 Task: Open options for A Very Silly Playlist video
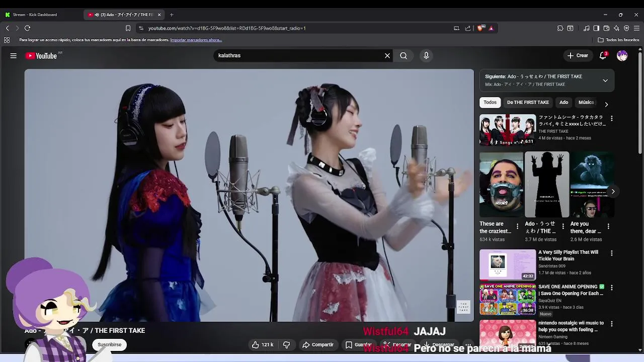click(612, 253)
